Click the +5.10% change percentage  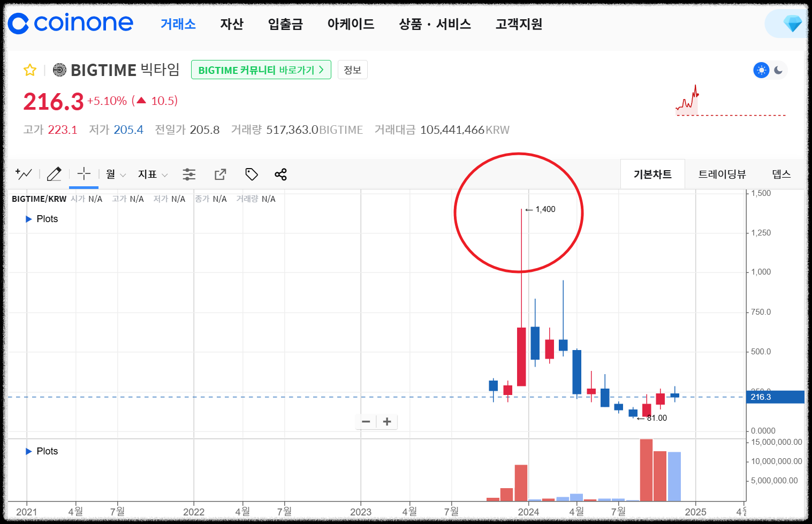pyautogui.click(x=107, y=101)
